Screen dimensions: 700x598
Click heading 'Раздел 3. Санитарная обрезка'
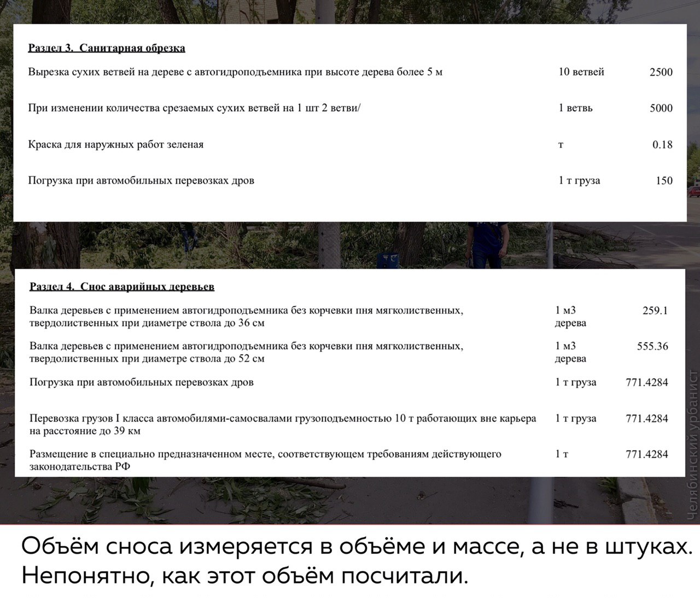(x=107, y=48)
